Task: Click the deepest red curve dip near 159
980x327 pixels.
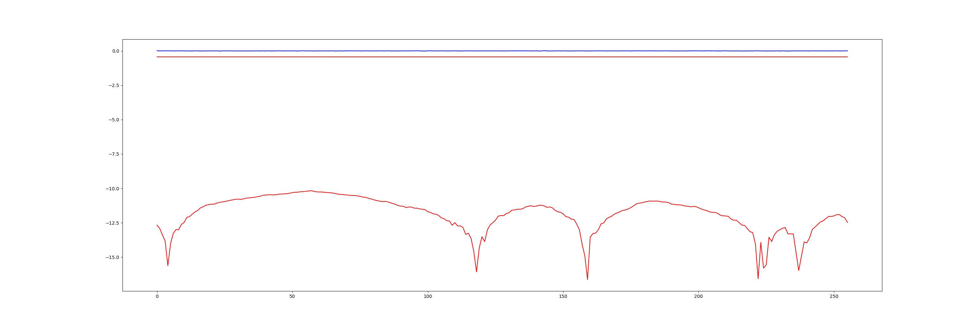Action: click(x=587, y=279)
